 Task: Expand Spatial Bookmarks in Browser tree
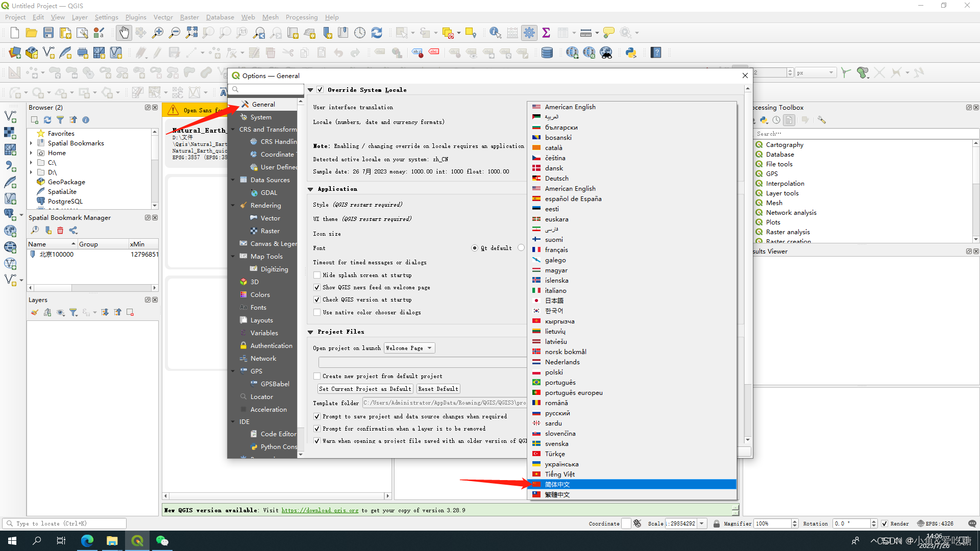31,143
